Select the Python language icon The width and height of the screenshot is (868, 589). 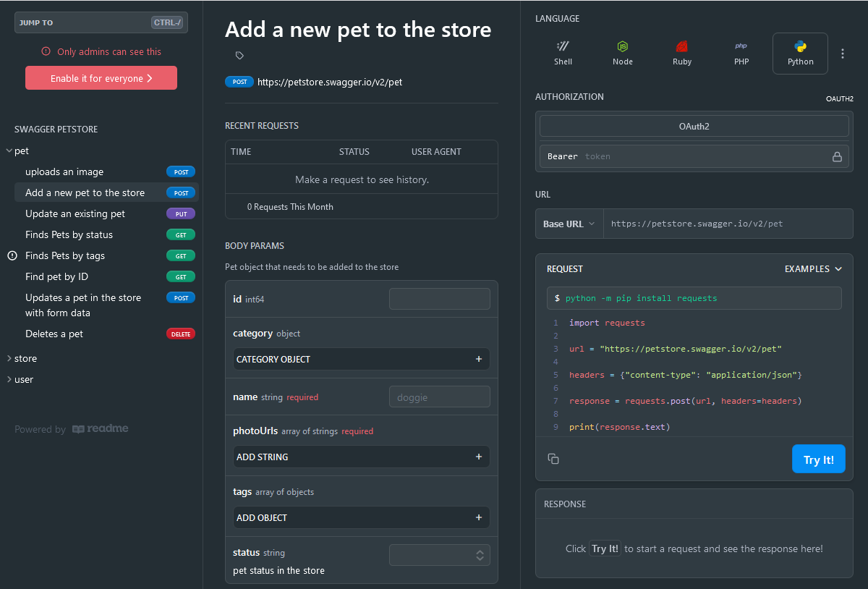pyautogui.click(x=800, y=52)
